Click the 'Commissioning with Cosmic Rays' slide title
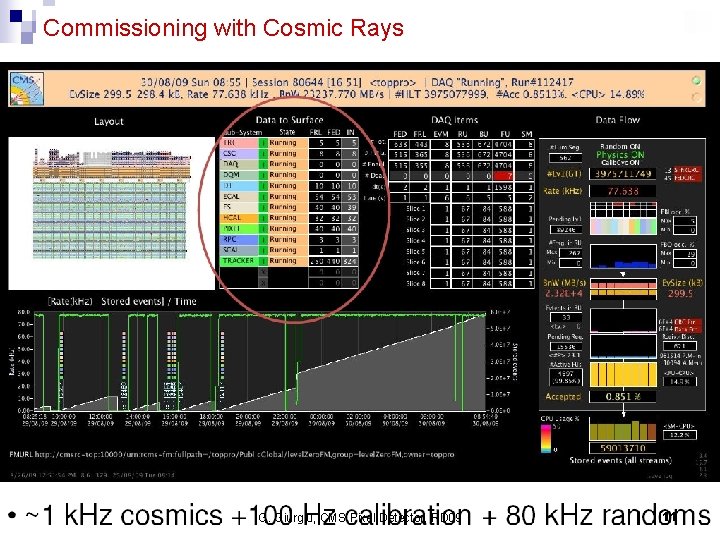 coord(223,28)
